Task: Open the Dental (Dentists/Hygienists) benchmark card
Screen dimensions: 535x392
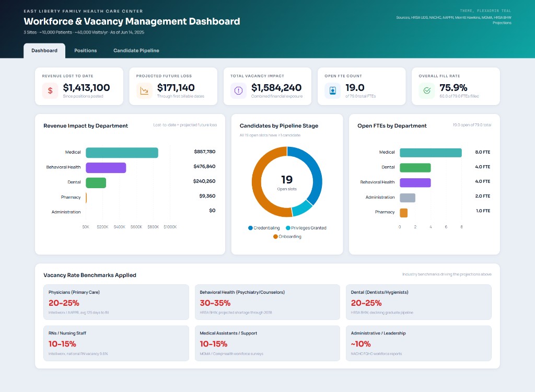Action: (x=418, y=302)
